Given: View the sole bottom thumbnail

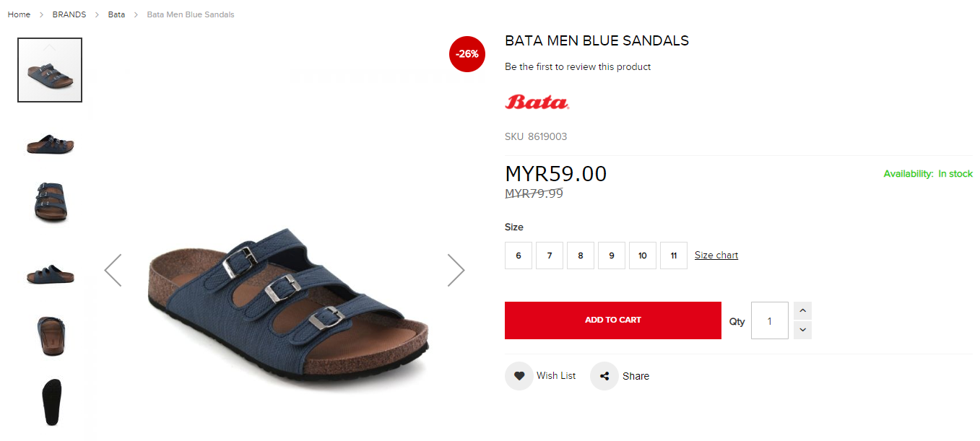Looking at the screenshot, I should pos(50,402).
